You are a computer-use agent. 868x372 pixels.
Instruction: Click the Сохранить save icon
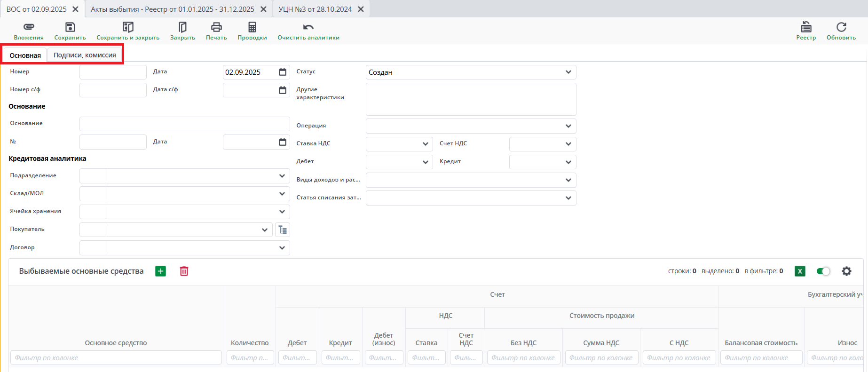(x=70, y=27)
